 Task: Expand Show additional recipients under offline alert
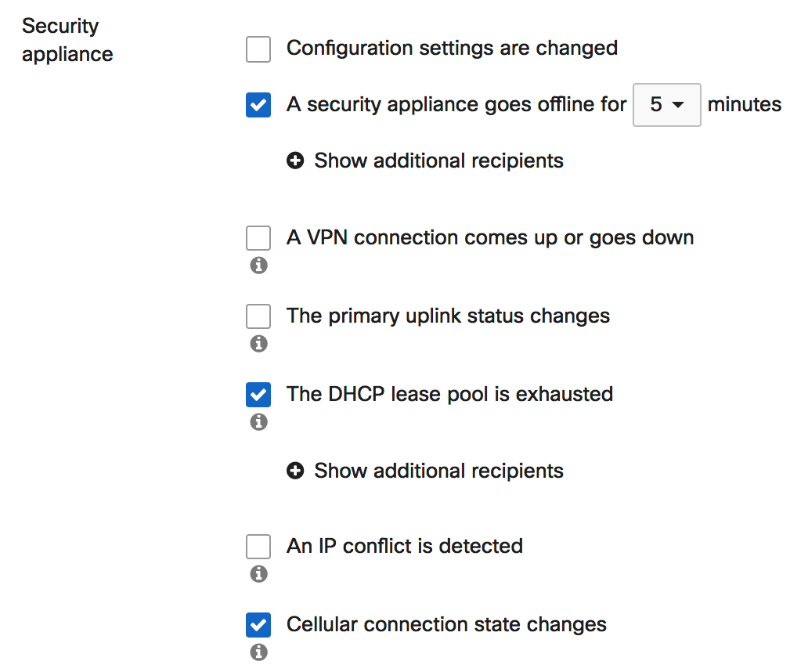tap(438, 161)
